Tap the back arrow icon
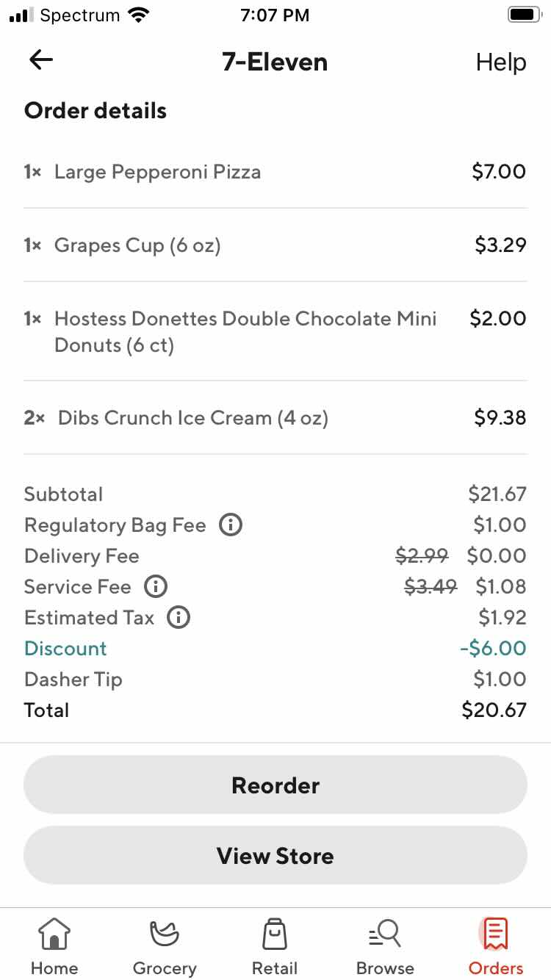This screenshot has width=551, height=980. (x=41, y=61)
